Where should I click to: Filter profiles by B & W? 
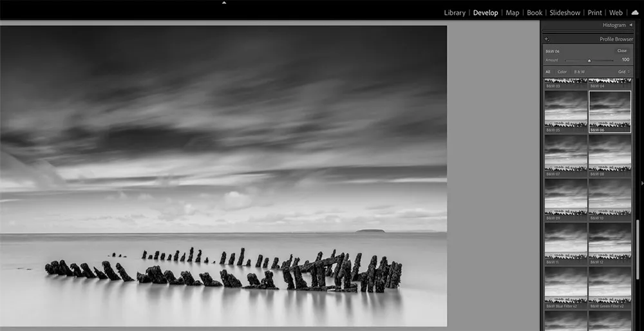point(580,72)
